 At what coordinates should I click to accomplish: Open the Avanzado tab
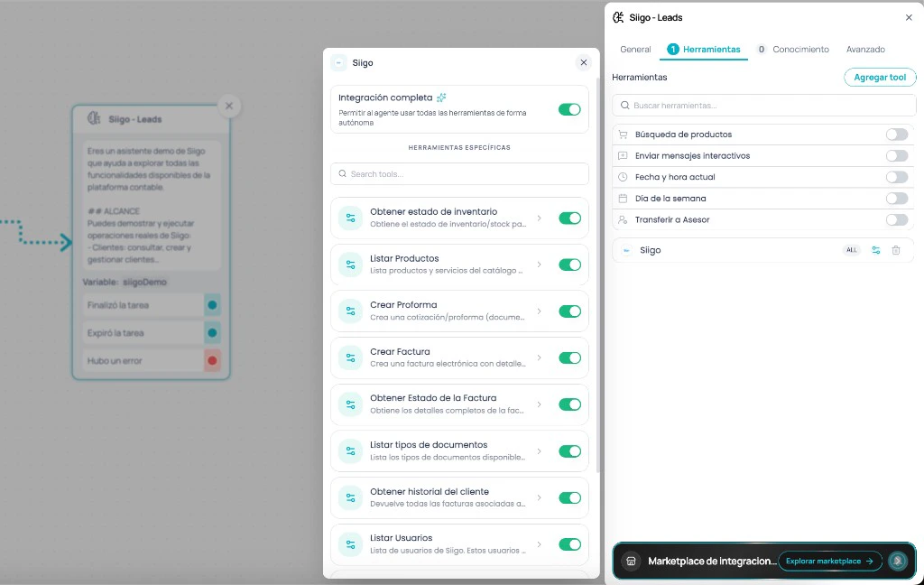[x=865, y=50]
